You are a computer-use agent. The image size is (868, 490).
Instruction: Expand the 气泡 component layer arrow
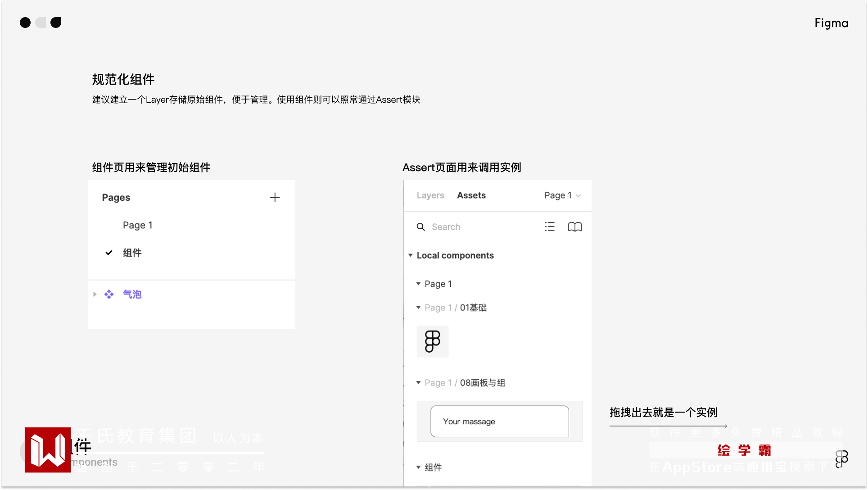[x=95, y=295]
